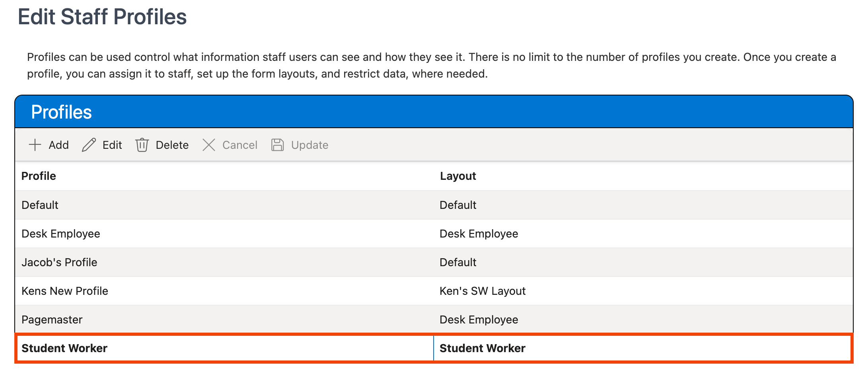Click the Layout column header
This screenshot has width=868, height=374.
click(x=458, y=176)
